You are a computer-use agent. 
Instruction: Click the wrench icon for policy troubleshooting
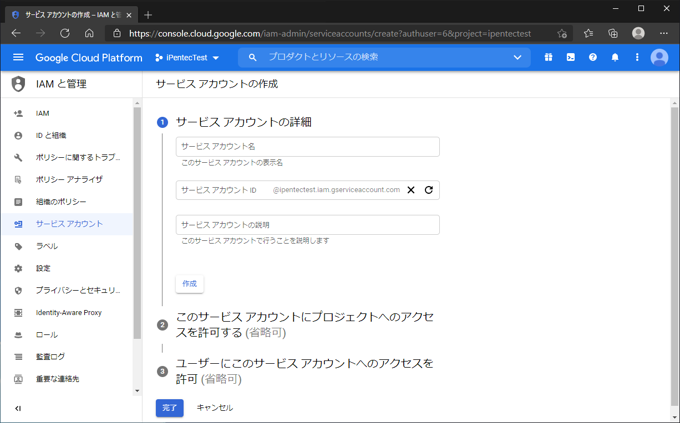point(18,157)
